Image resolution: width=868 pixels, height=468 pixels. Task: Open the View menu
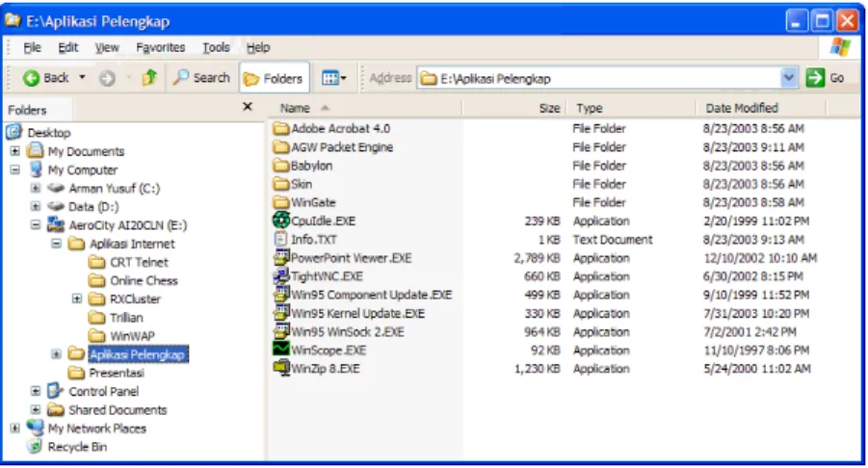click(107, 47)
